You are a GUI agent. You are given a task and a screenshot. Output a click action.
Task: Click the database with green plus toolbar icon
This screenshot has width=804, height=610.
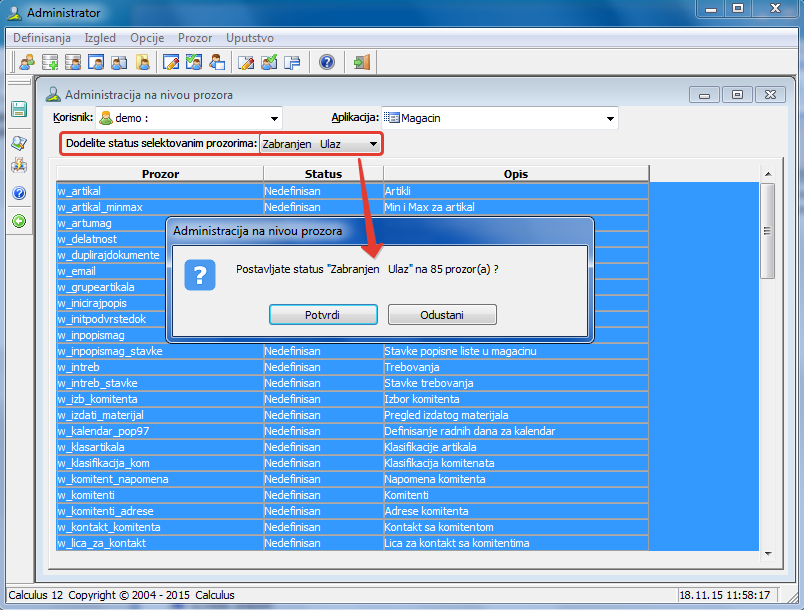tap(50, 63)
